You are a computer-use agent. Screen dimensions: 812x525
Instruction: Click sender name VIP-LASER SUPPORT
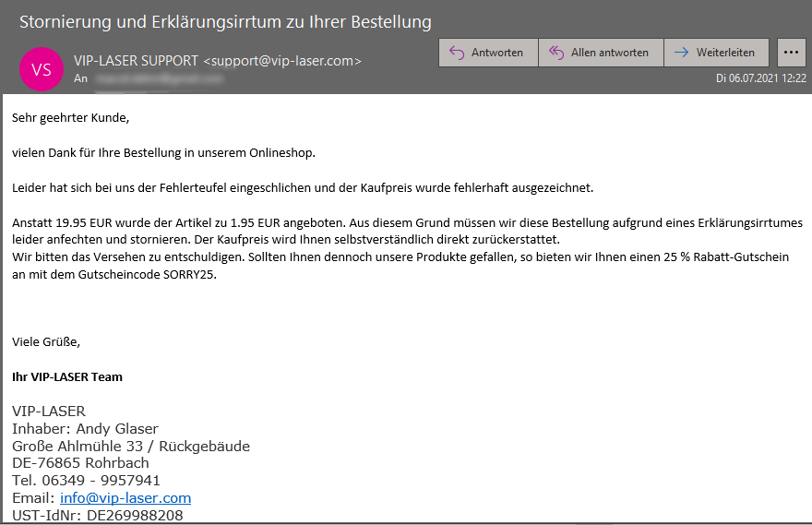tap(136, 61)
